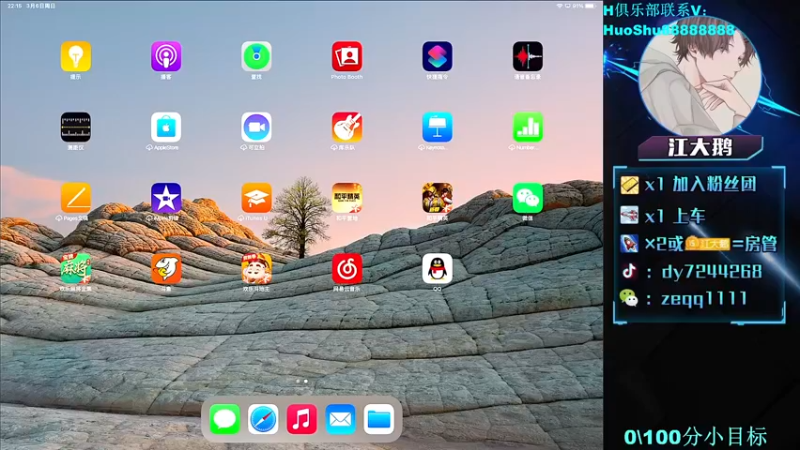The width and height of the screenshot is (800, 450).
Task: Open the yellow Tips lightbulb app
Action: click(76, 56)
